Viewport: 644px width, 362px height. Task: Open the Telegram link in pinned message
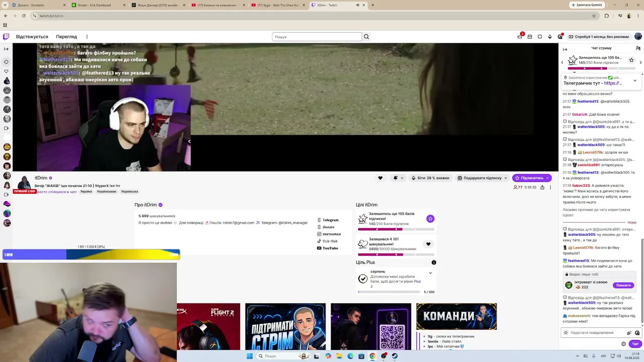click(x=613, y=83)
